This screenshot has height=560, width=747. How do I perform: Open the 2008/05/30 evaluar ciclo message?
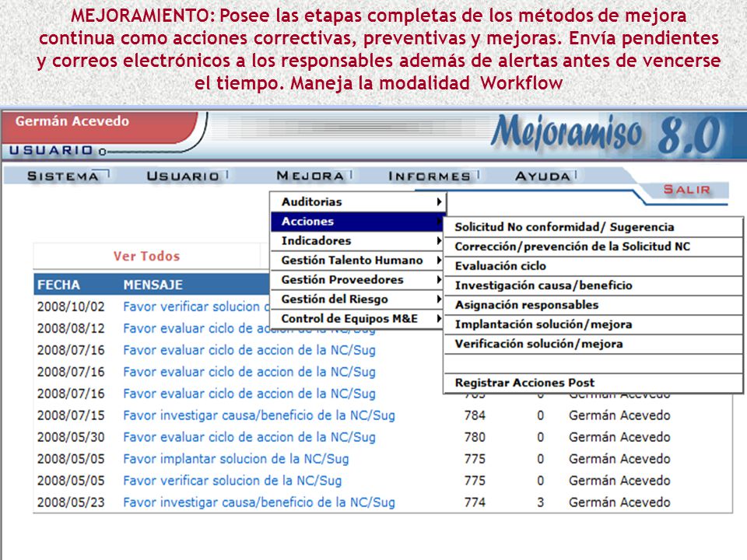[249, 437]
